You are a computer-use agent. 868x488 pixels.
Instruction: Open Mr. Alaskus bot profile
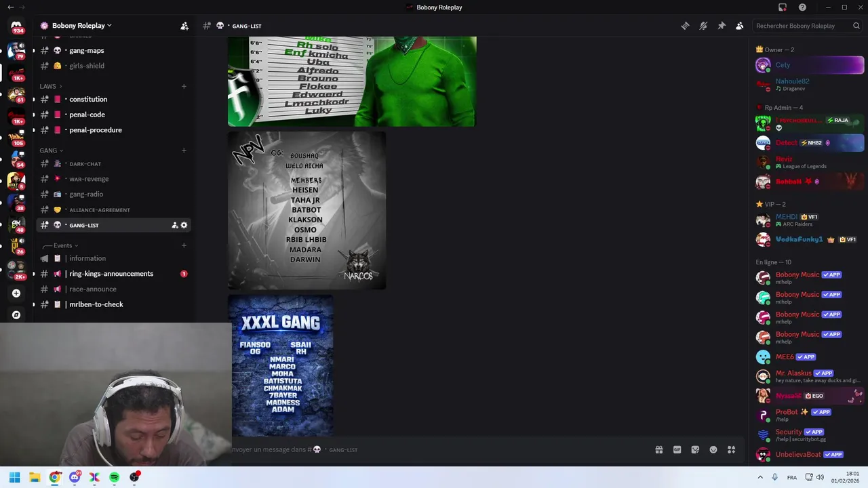tap(810, 376)
